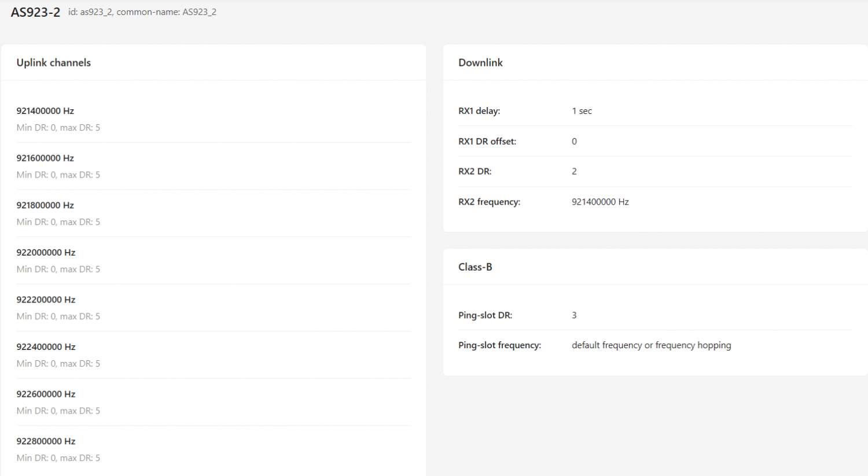Click the RX1 DR offset row
Screen dimensions: 868x476
tap(655, 141)
